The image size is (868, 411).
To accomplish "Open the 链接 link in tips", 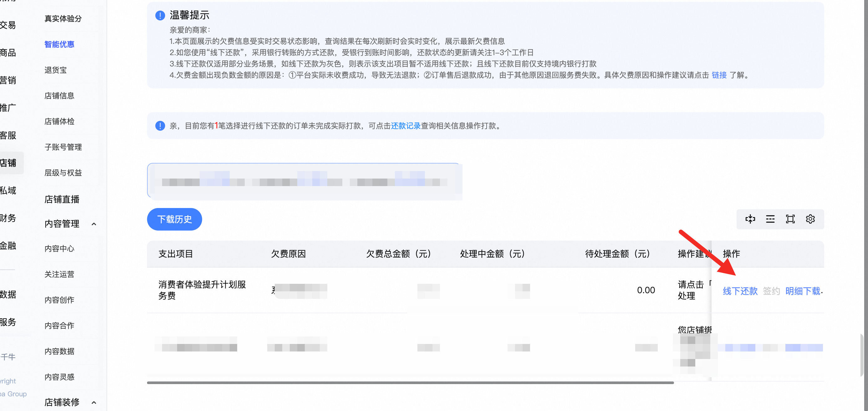I will [719, 75].
